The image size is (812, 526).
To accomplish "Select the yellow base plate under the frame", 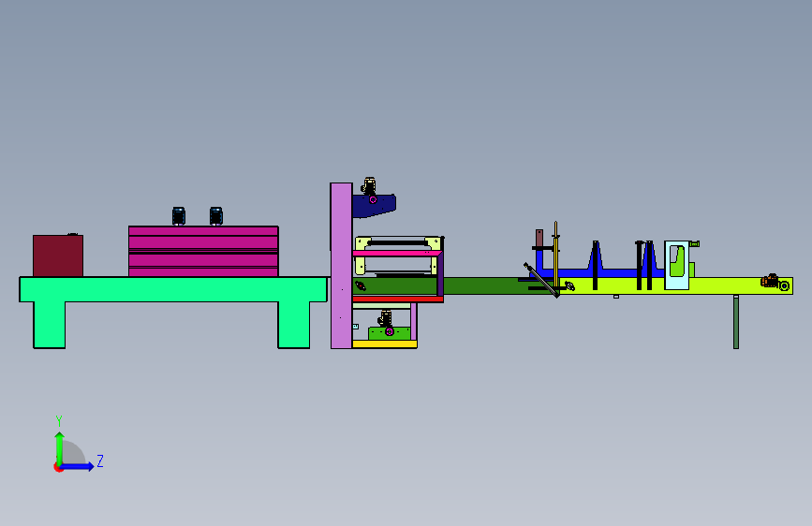I will (385, 343).
